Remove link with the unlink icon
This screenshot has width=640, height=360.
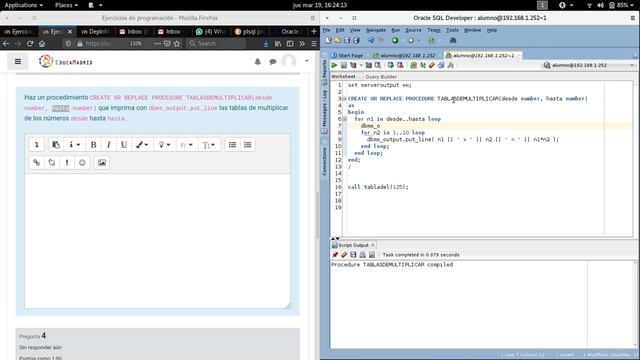52,162
